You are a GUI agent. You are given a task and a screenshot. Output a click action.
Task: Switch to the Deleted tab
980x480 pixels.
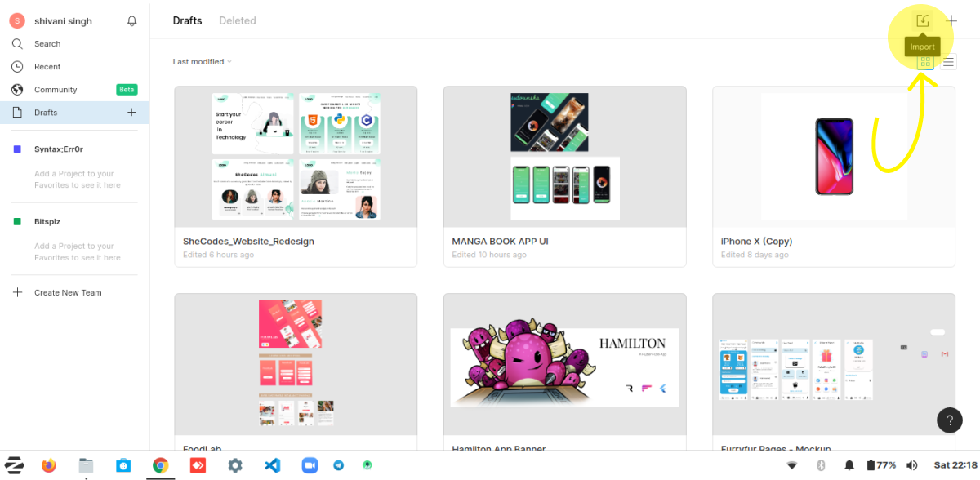click(238, 20)
